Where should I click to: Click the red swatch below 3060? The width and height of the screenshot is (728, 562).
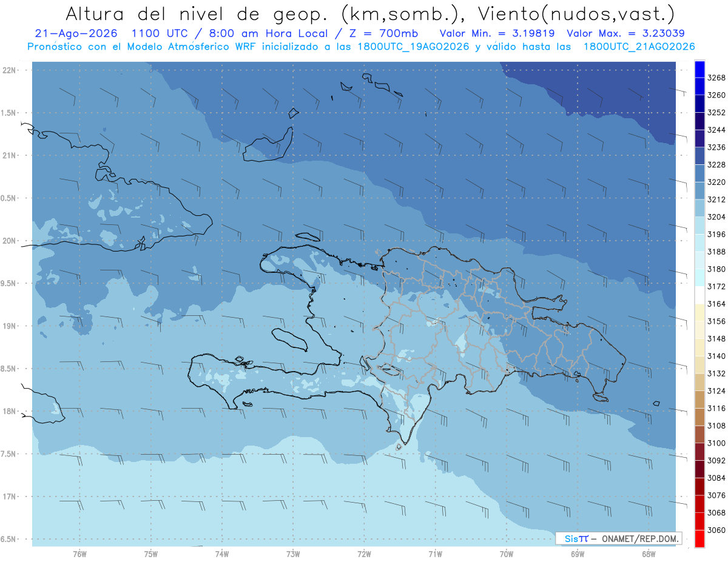(x=699, y=538)
